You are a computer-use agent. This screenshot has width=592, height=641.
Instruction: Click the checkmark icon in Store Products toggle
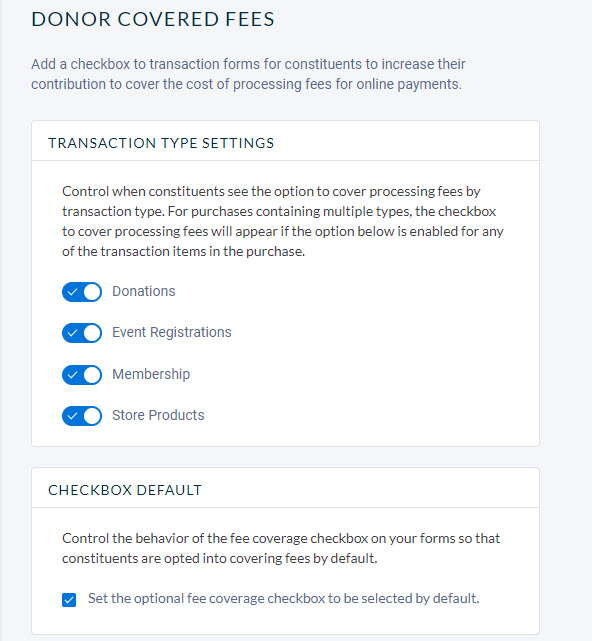(x=72, y=416)
